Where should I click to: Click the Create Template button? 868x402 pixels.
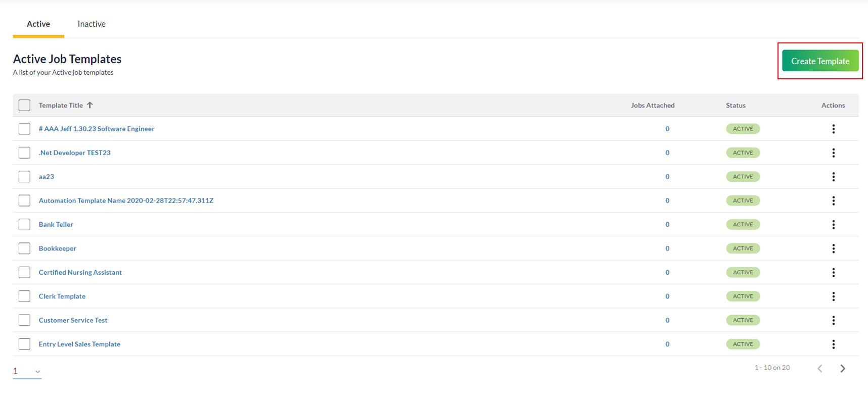[x=820, y=61]
